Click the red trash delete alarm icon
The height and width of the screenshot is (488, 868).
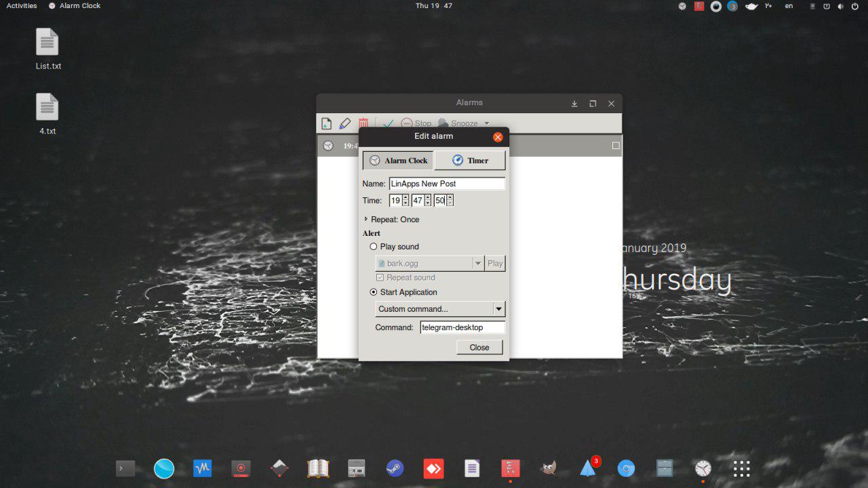(363, 123)
